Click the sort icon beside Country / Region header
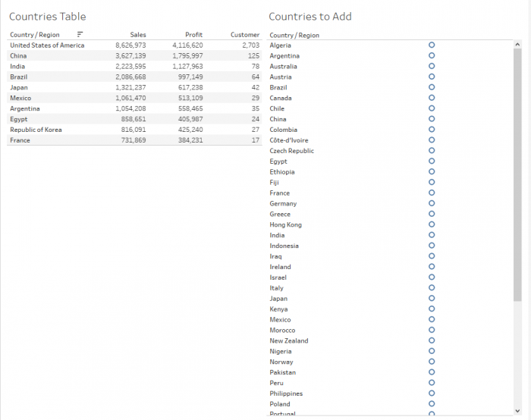Image resolution: width=531 pixels, height=420 pixels. click(80, 34)
